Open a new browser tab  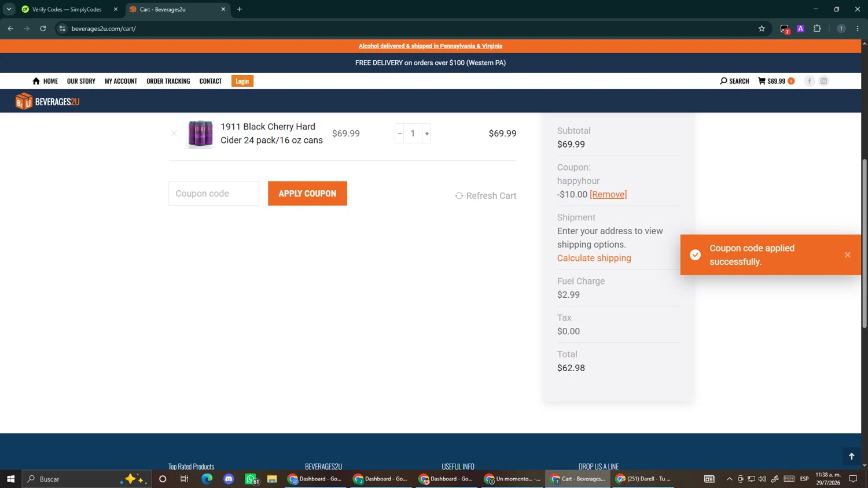click(240, 9)
